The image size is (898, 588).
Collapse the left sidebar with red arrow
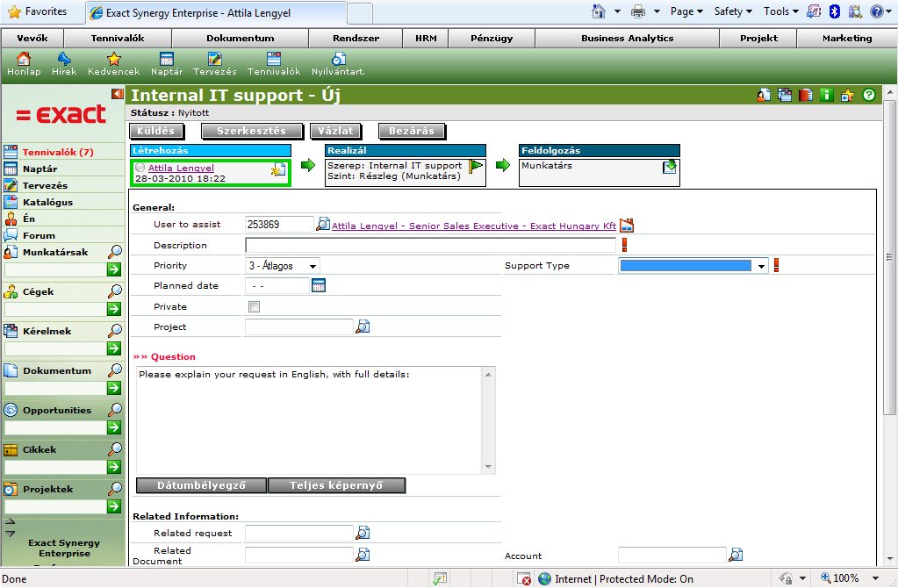tap(118, 94)
